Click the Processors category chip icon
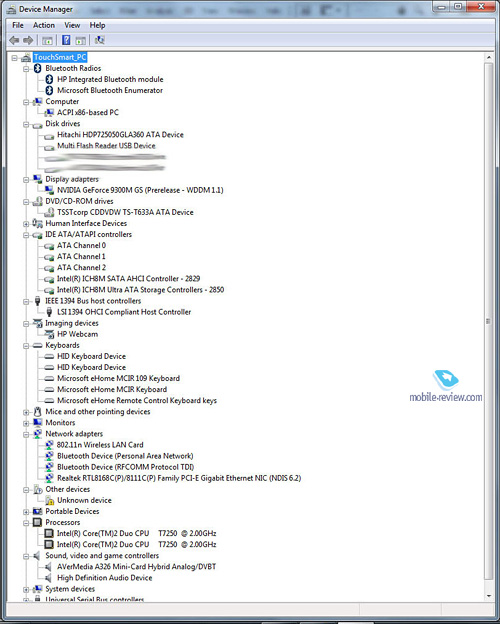Viewport: 500px width, 624px height. (x=37, y=522)
